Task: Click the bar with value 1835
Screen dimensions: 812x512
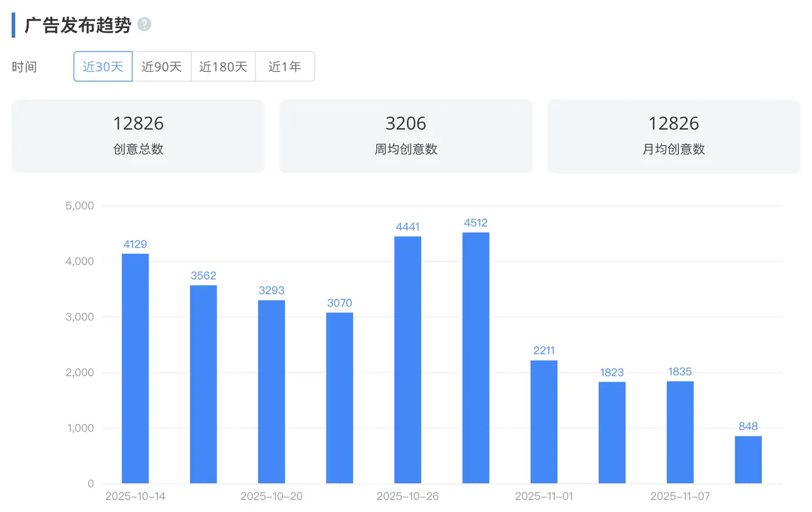Action: tap(680, 432)
